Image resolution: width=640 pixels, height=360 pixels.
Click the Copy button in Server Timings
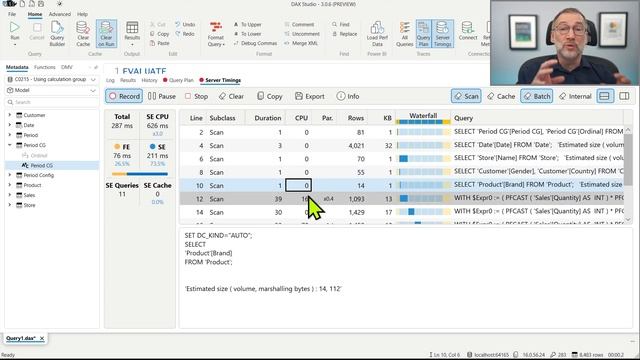(x=270, y=96)
